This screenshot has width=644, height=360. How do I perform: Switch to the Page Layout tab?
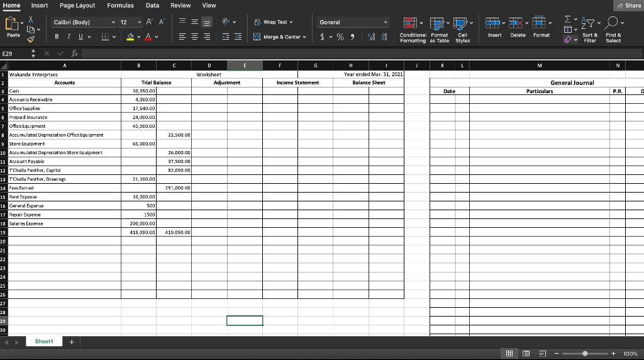click(77, 5)
